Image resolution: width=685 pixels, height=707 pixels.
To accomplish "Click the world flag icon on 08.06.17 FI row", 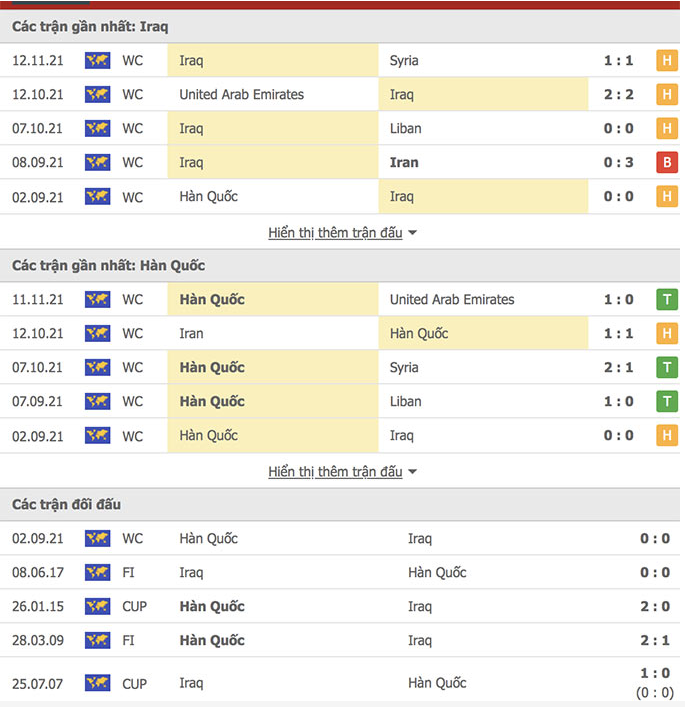I will [97, 573].
